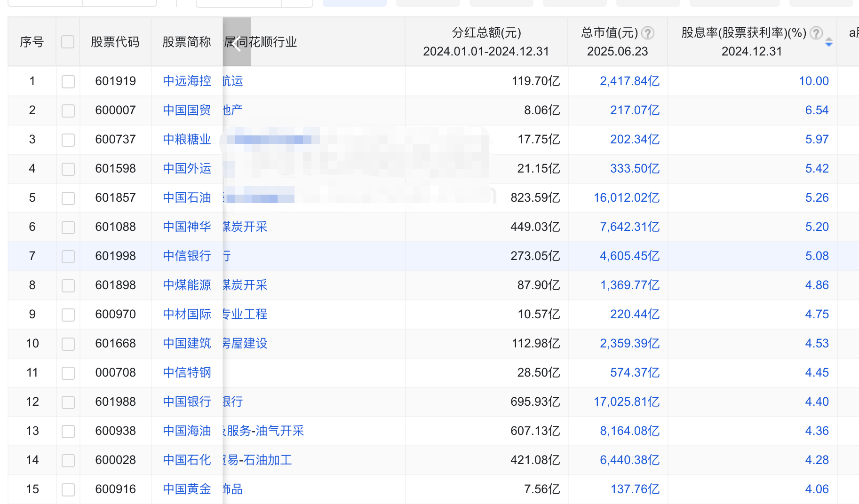The width and height of the screenshot is (859, 504).
Task: Check the box for 中国石油 row
Action: point(68,198)
